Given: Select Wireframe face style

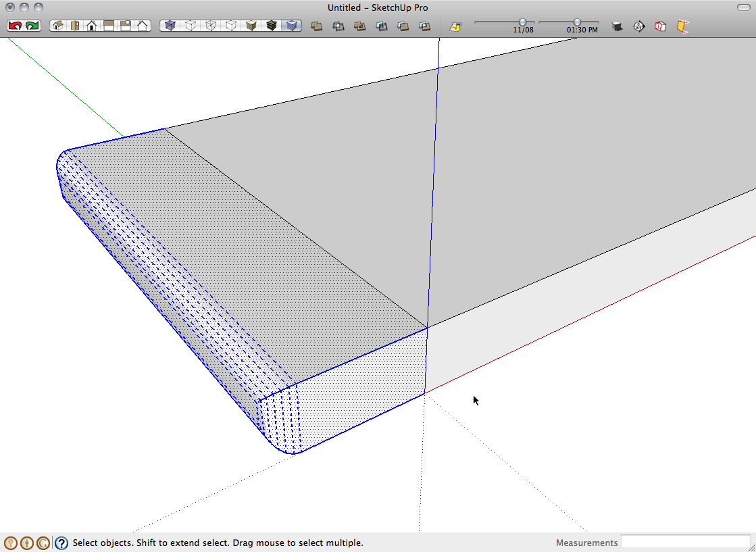Looking at the screenshot, I should click(x=211, y=26).
